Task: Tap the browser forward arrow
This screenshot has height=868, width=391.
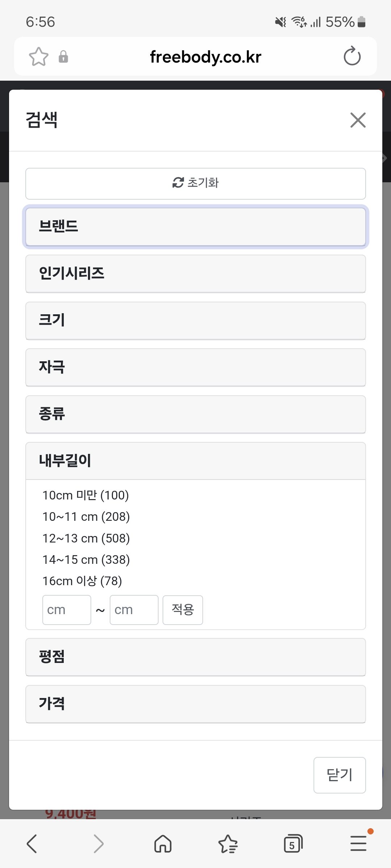Action: pos(98,844)
